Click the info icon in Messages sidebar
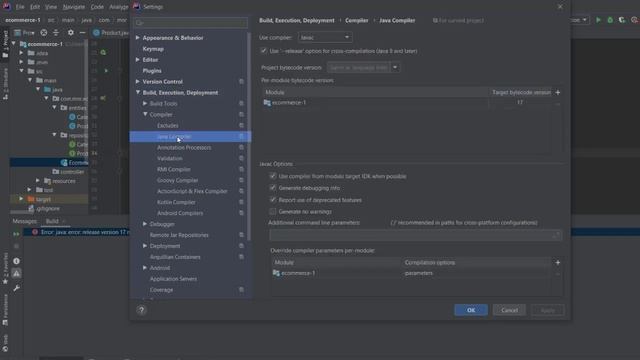640x360 pixels. coord(16,261)
